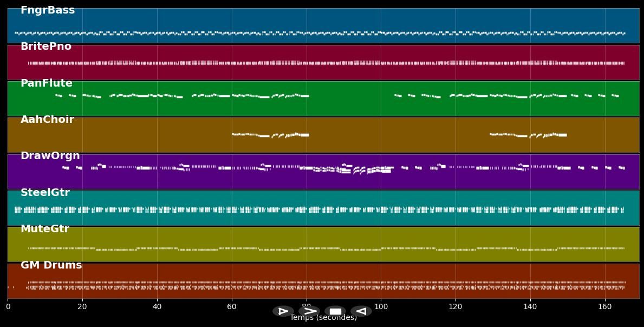This screenshot has height=327, width=644.
Task: Stop playback with the square button
Action: point(335,311)
